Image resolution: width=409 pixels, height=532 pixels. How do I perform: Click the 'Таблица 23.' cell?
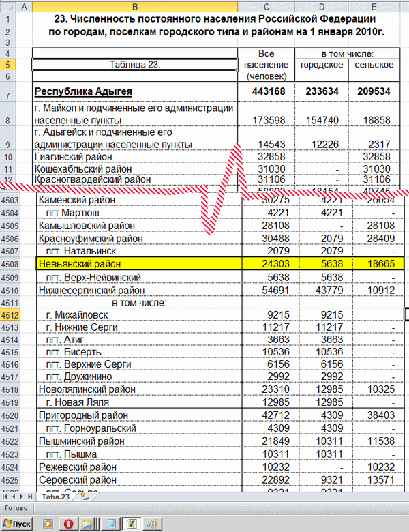click(x=135, y=65)
